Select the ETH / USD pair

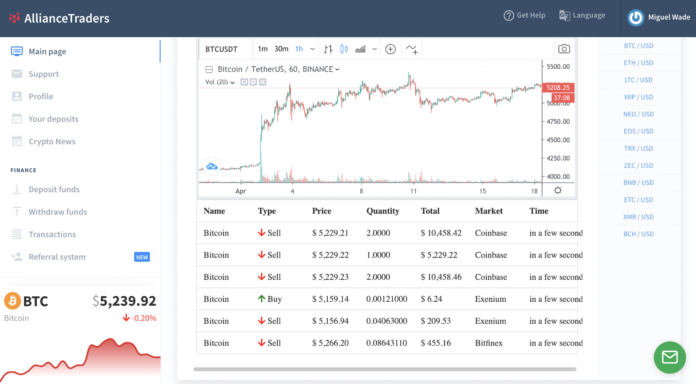tap(638, 63)
